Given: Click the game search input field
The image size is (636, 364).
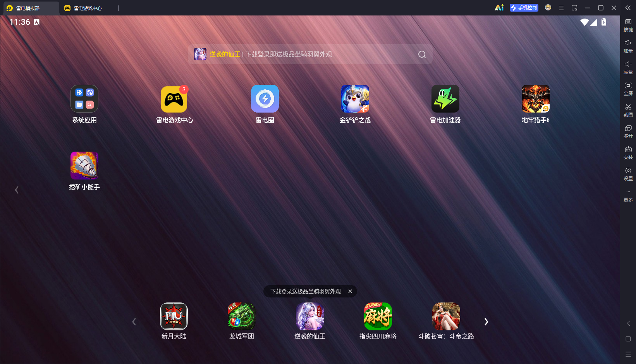Looking at the screenshot, I should [x=310, y=55].
